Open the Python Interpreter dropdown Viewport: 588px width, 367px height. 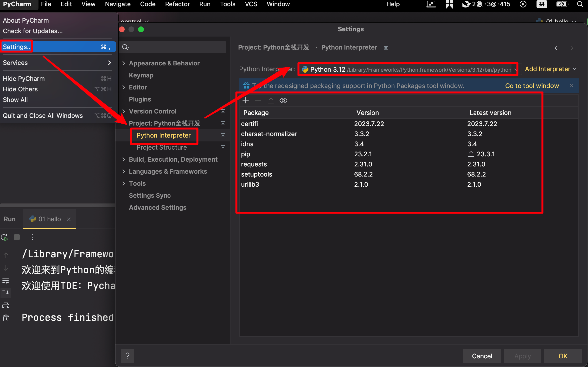tap(408, 70)
